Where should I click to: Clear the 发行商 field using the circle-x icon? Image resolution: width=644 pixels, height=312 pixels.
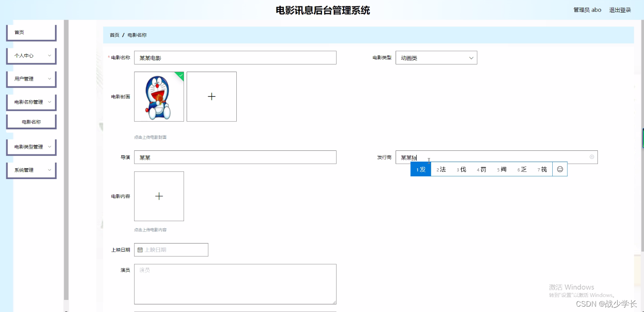click(592, 157)
